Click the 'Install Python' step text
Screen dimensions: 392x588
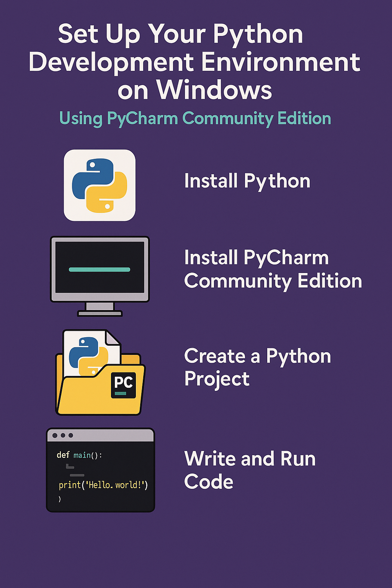247,181
